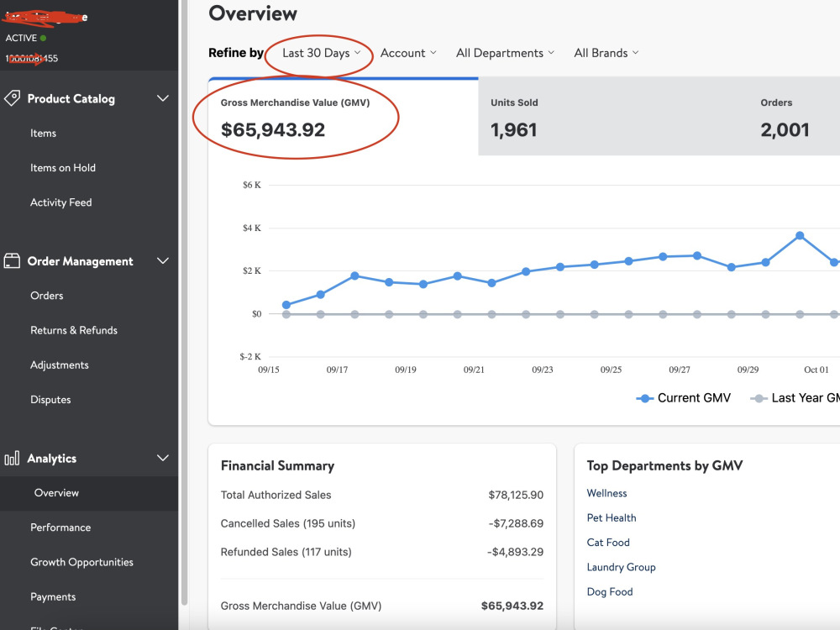
Task: Open the Performance analytics page
Action: [60, 528]
